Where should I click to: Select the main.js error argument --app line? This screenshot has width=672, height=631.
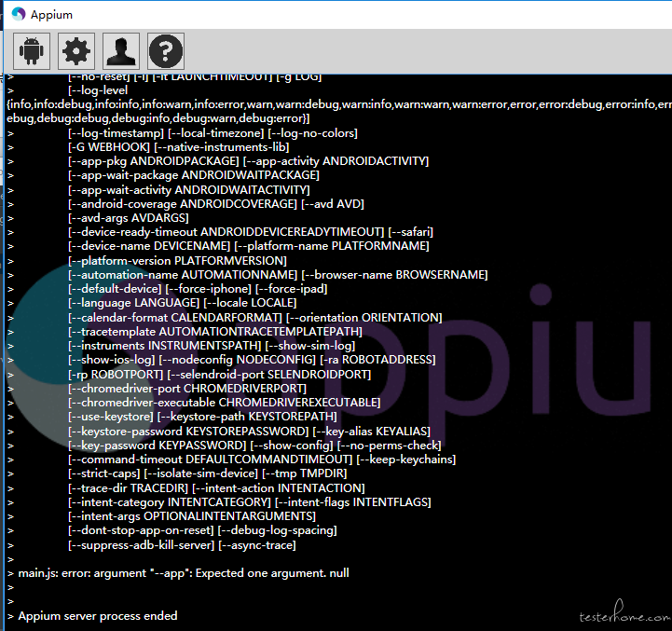coord(184,573)
